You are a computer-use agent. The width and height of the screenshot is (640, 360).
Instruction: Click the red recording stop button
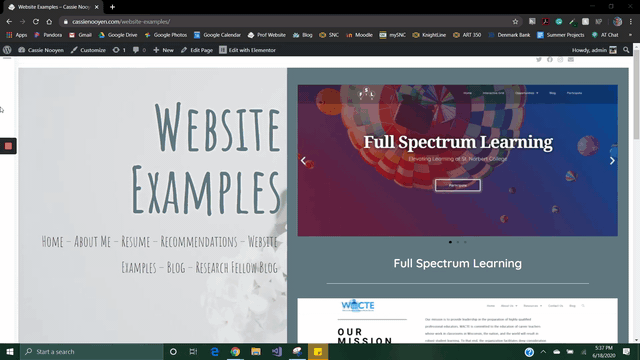tap(8, 146)
